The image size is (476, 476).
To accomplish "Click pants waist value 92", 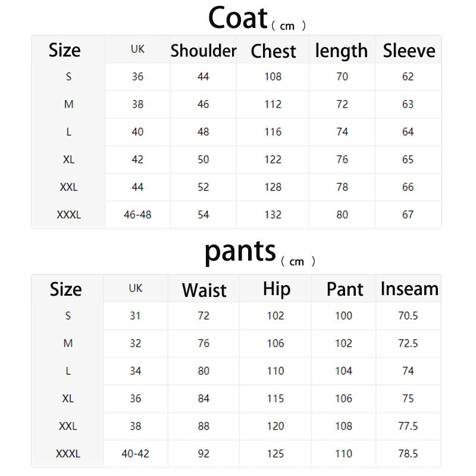I will click(x=203, y=453).
